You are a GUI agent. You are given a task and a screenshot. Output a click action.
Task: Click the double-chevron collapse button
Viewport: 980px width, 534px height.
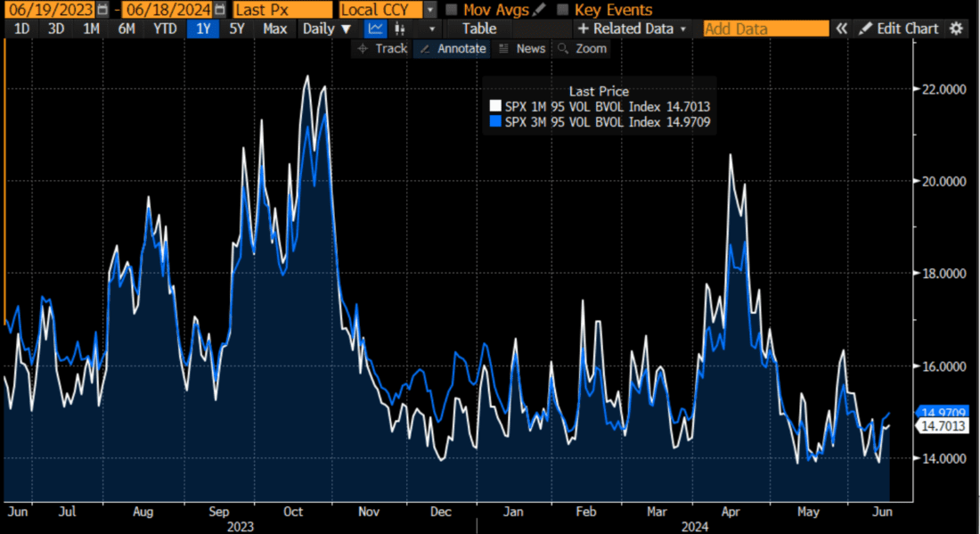pyautogui.click(x=840, y=29)
